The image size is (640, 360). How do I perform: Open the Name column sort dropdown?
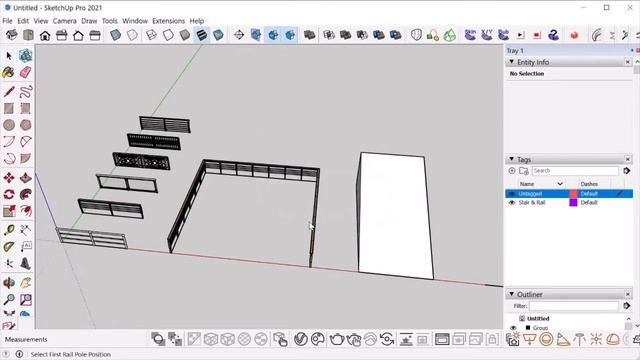tap(560, 184)
